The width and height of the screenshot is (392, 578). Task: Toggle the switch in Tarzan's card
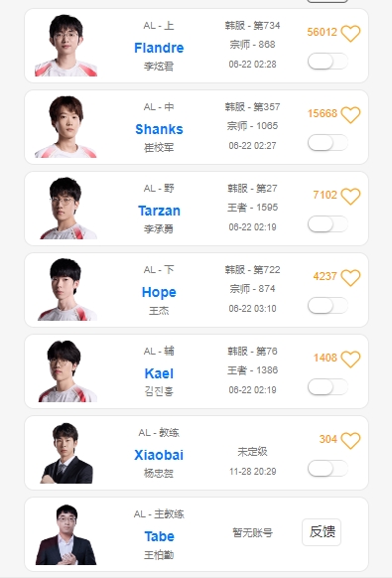click(327, 224)
